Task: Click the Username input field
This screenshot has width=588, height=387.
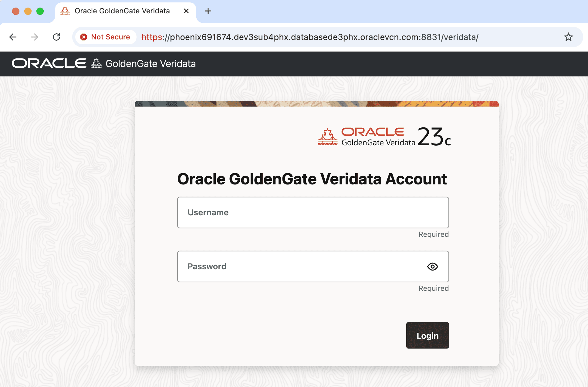Action: click(x=313, y=213)
